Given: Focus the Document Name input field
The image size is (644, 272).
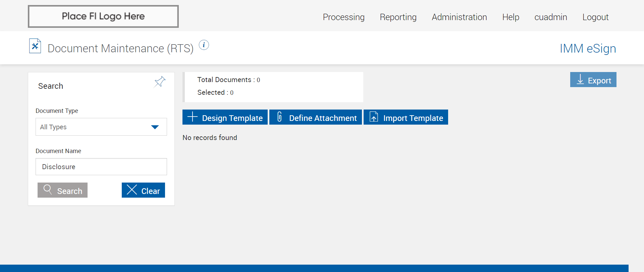Looking at the screenshot, I should 101,167.
